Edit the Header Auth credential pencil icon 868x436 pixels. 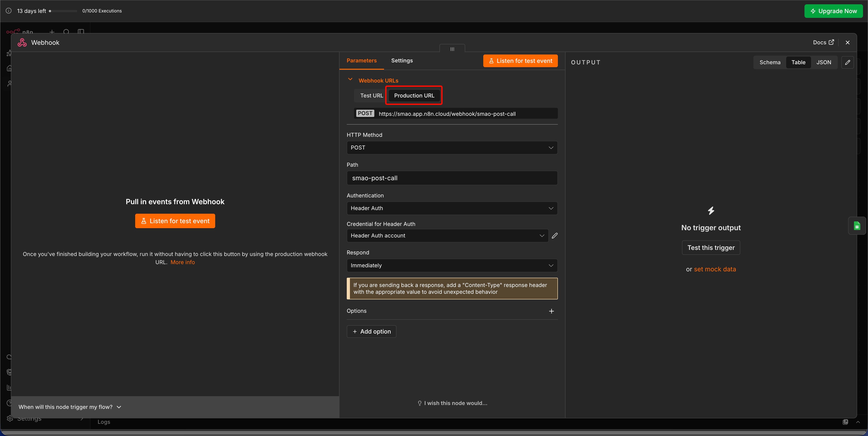[x=555, y=236]
